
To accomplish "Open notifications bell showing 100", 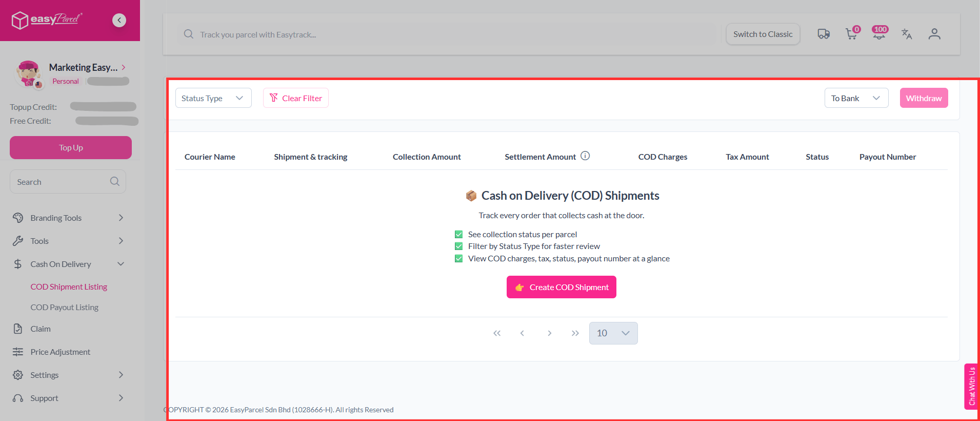I will pos(879,34).
